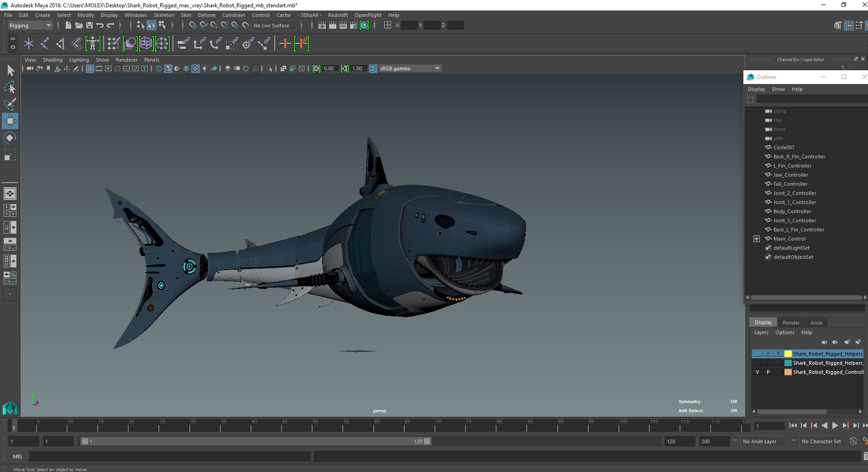Activate the Lasso Select tool
The width and height of the screenshot is (868, 472).
click(x=10, y=87)
